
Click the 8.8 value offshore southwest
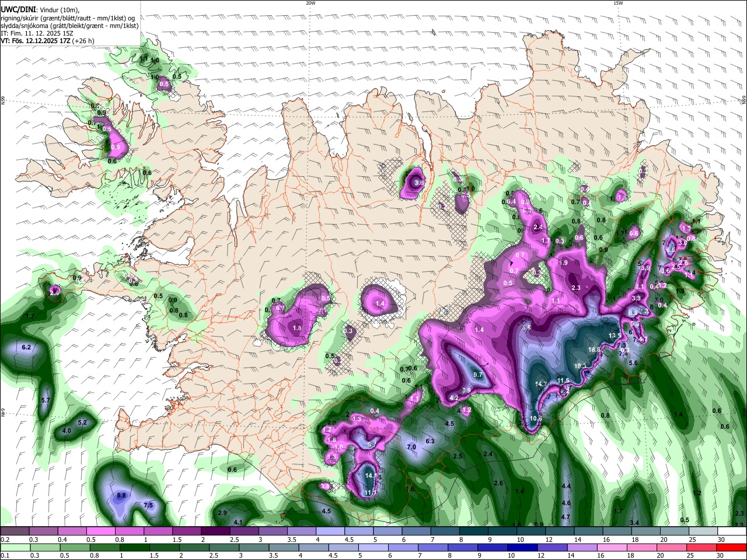[x=121, y=495]
